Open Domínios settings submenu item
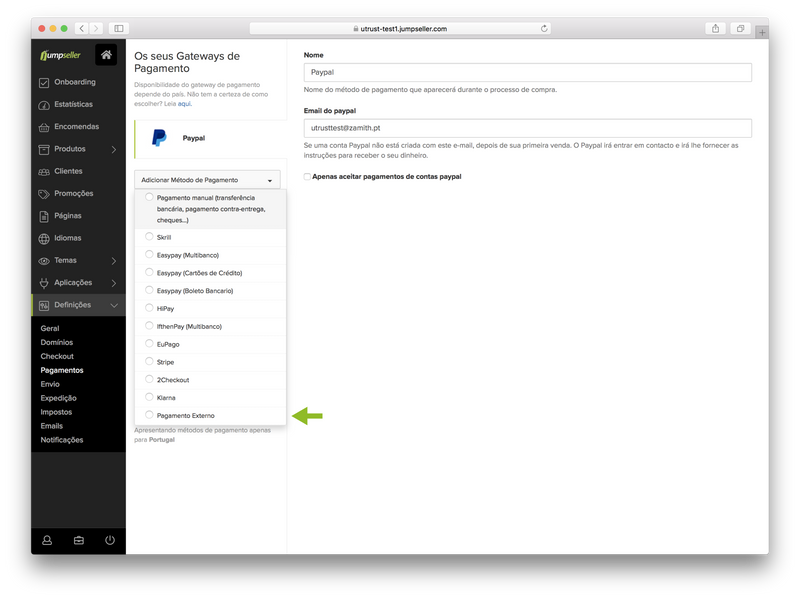Image resolution: width=800 pixels, height=599 pixels. click(x=57, y=342)
